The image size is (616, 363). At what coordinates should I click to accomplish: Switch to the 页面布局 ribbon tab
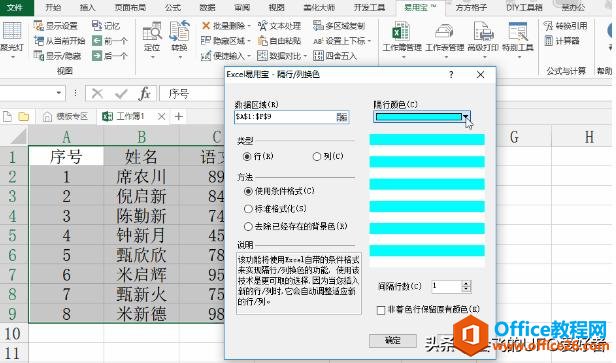click(x=130, y=7)
